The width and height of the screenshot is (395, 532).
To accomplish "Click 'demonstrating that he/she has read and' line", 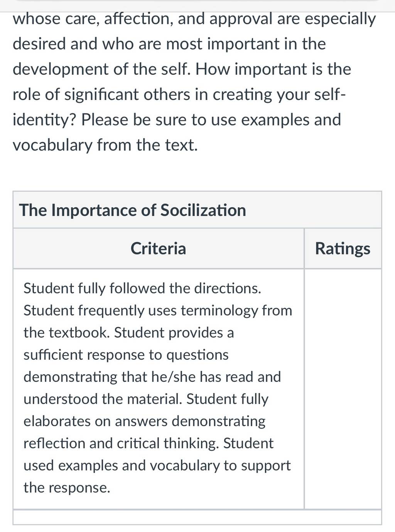I will [x=152, y=377].
